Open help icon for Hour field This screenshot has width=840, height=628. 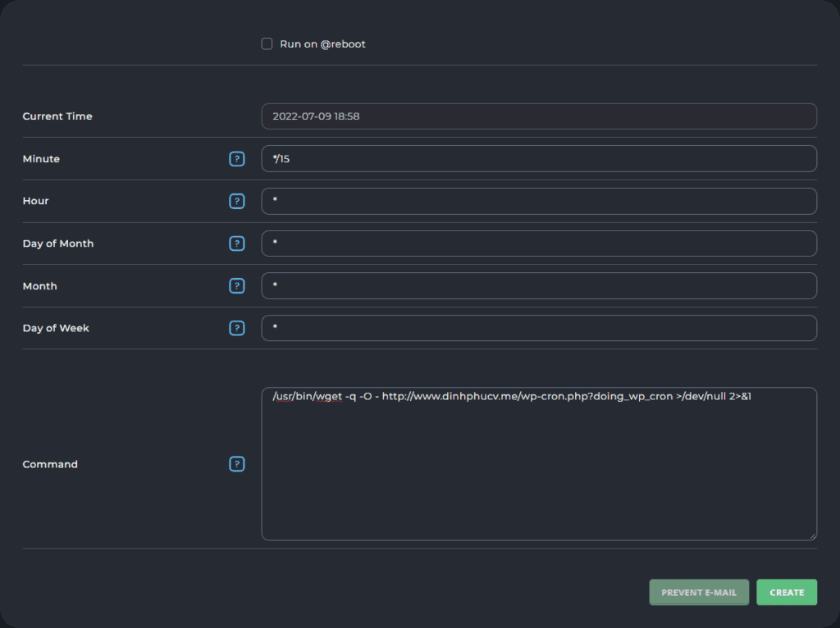237,202
